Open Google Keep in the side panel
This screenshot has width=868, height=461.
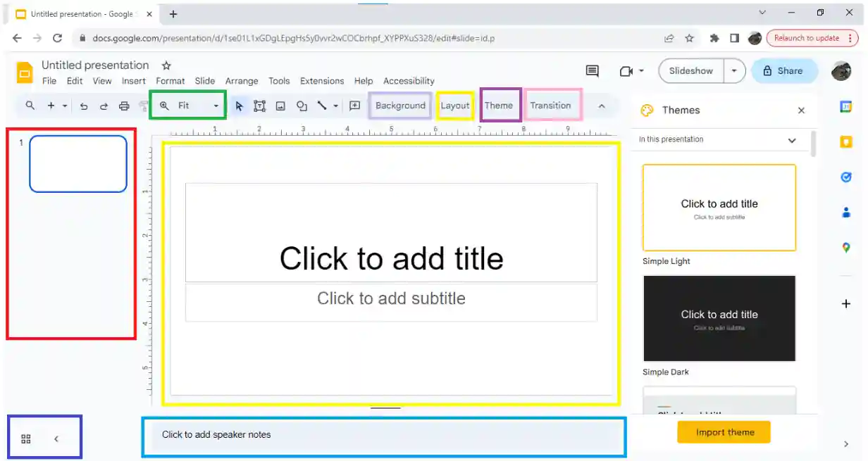(845, 141)
